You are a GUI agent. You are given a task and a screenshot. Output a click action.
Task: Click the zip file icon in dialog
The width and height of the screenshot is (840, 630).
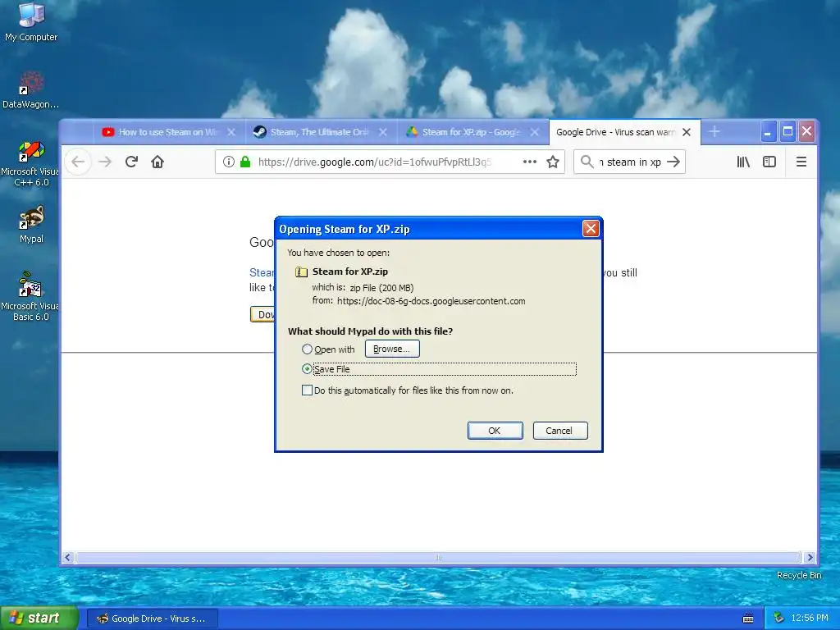click(302, 272)
